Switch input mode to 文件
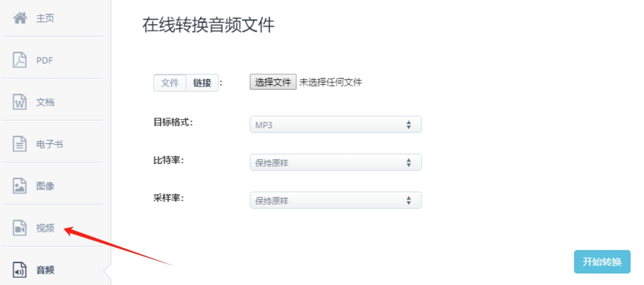The width and height of the screenshot is (644, 285). 170,83
